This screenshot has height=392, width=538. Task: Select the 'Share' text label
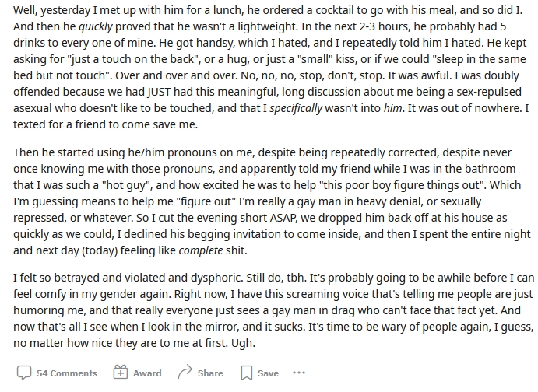coord(210,373)
